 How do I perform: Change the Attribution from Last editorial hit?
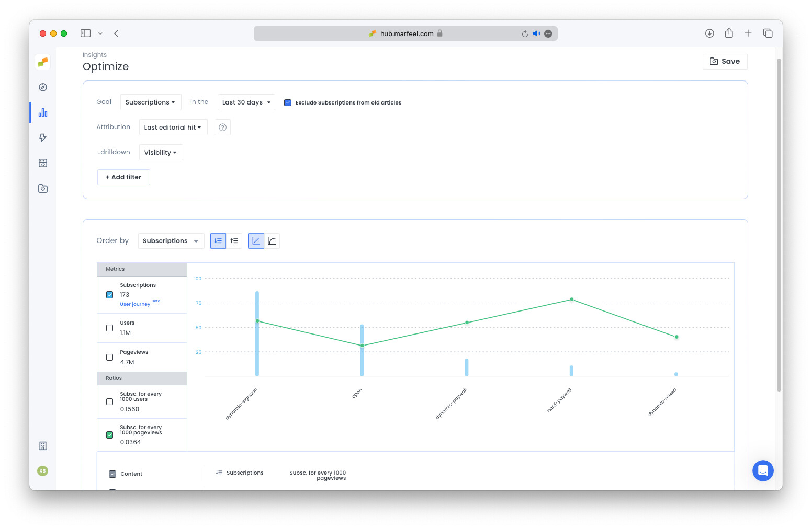tap(173, 127)
